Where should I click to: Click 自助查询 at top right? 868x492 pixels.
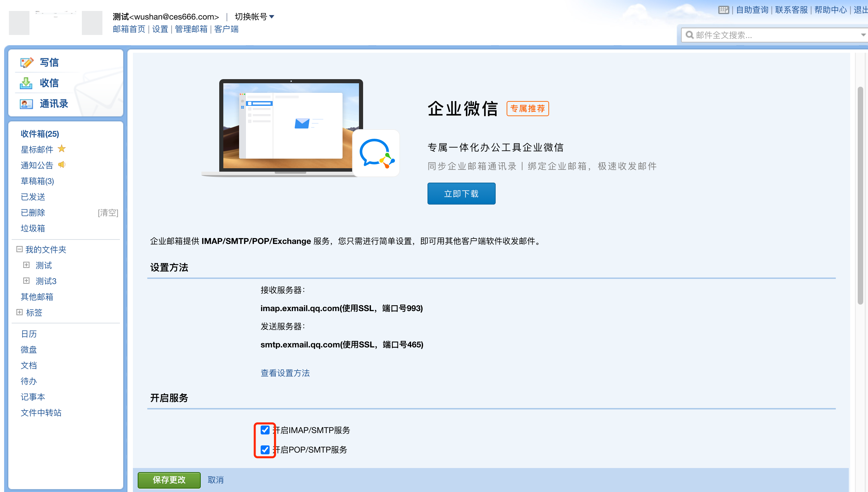coord(752,10)
